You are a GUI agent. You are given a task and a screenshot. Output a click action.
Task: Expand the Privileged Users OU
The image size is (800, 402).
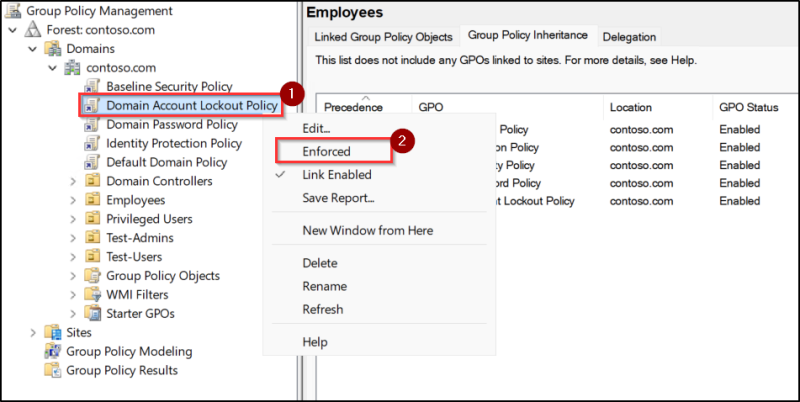pyautogui.click(x=73, y=219)
